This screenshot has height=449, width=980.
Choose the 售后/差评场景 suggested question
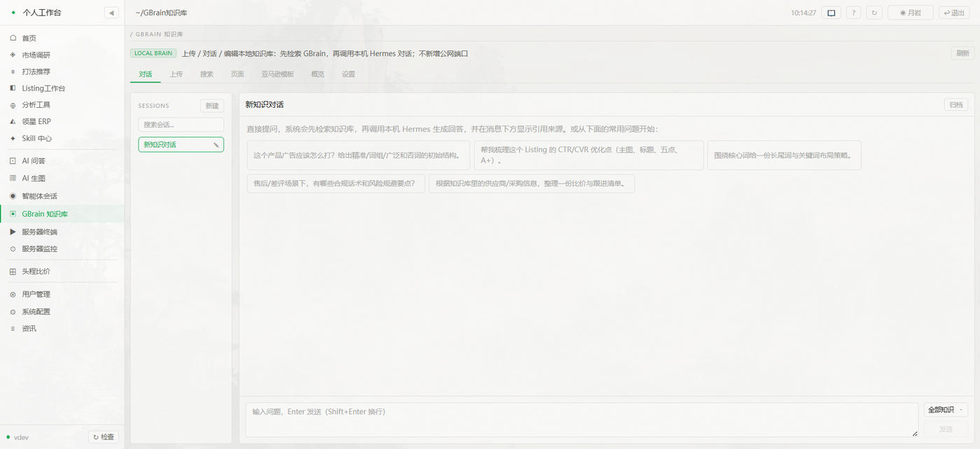pos(336,184)
